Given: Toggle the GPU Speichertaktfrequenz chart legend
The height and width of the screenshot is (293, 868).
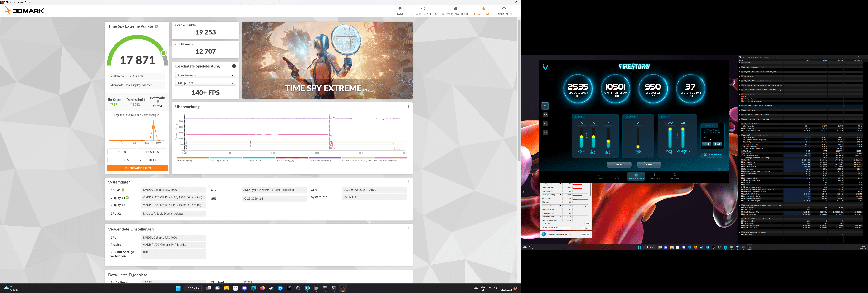Looking at the screenshot, I should pos(357,160).
